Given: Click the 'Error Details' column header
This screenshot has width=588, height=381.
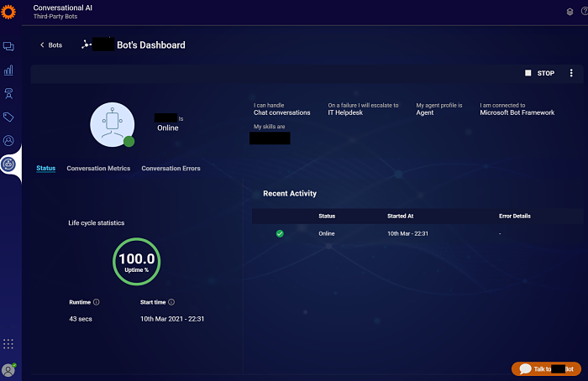Looking at the screenshot, I should click(514, 217).
